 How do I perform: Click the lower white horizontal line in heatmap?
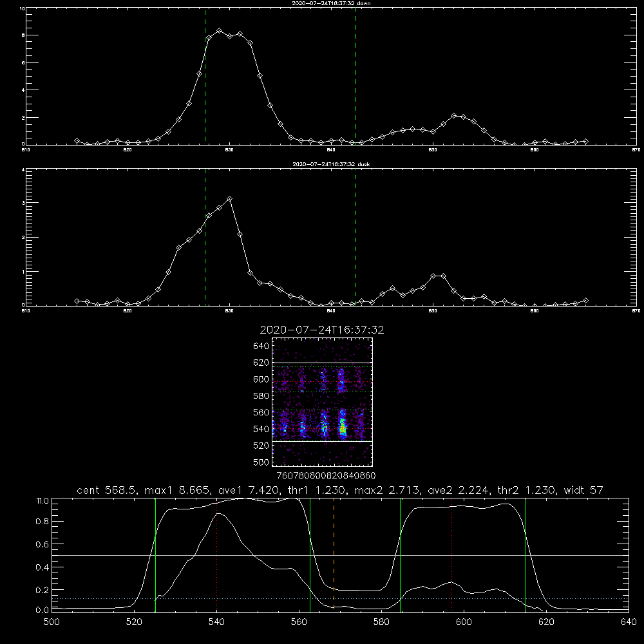pos(322,442)
